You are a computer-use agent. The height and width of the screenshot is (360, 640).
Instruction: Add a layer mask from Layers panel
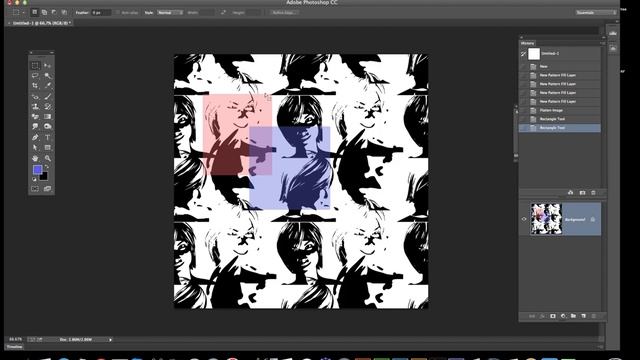pyautogui.click(x=553, y=316)
